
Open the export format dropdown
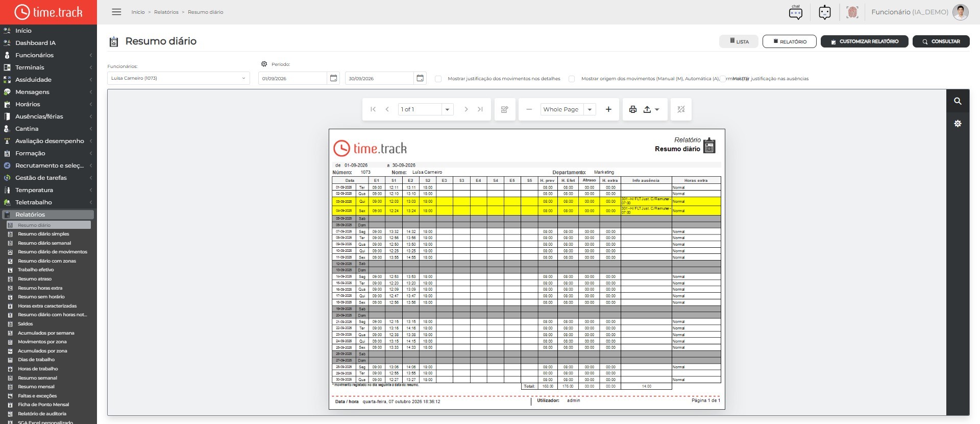651,109
